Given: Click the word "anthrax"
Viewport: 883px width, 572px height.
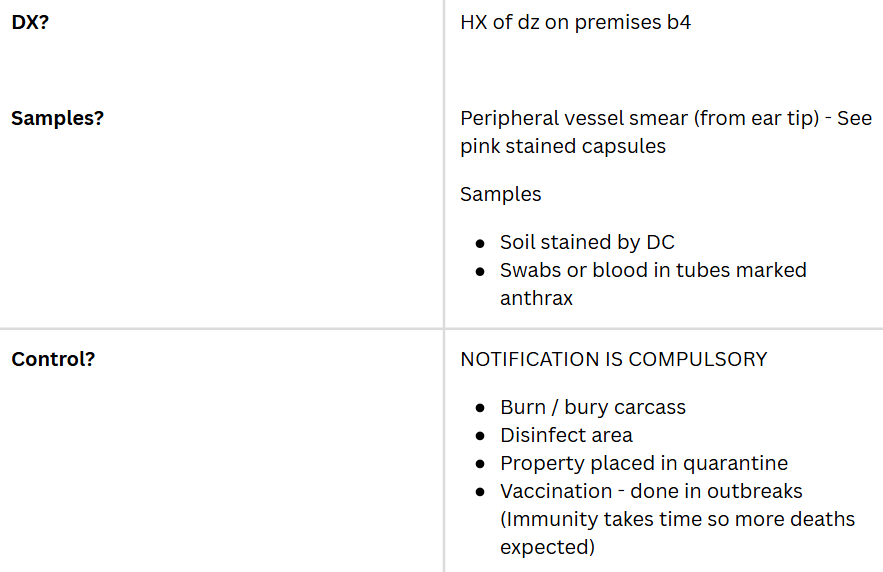Looking at the screenshot, I should [536, 298].
